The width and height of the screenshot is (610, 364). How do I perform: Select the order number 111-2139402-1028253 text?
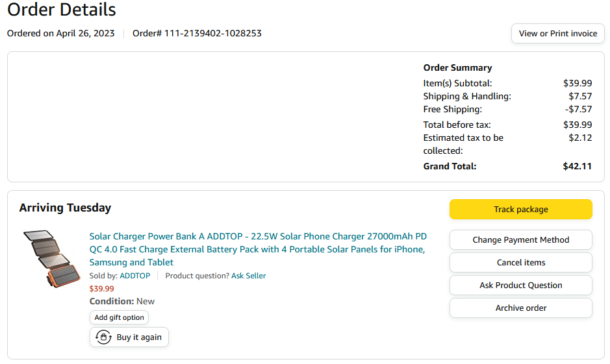point(213,33)
